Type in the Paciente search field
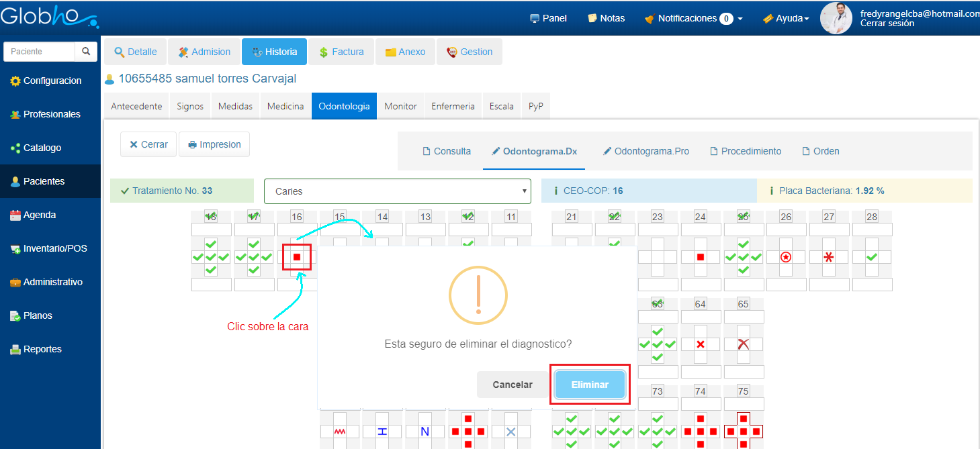Screen dimensions: 980x449 tap(39, 52)
